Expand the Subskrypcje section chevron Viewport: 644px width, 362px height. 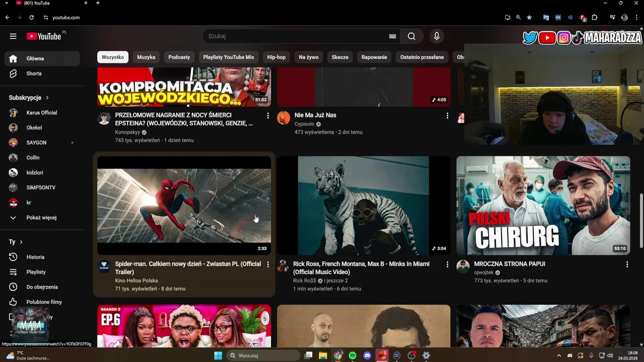point(47,98)
